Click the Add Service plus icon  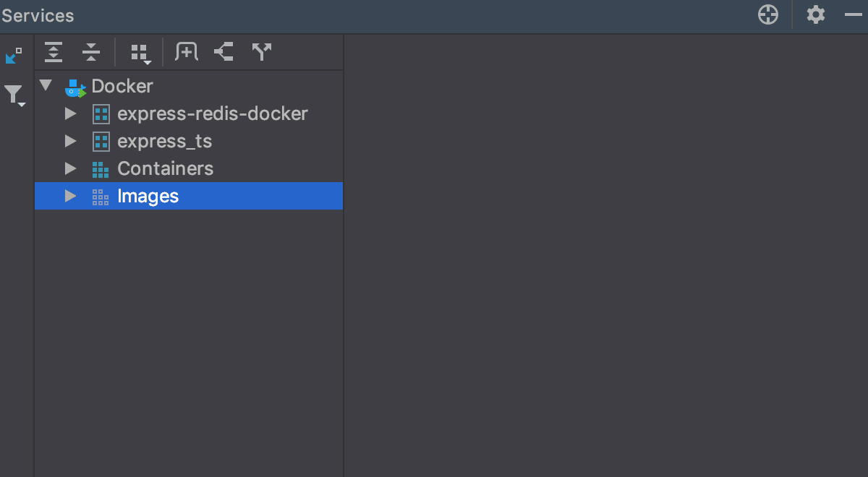[187, 52]
